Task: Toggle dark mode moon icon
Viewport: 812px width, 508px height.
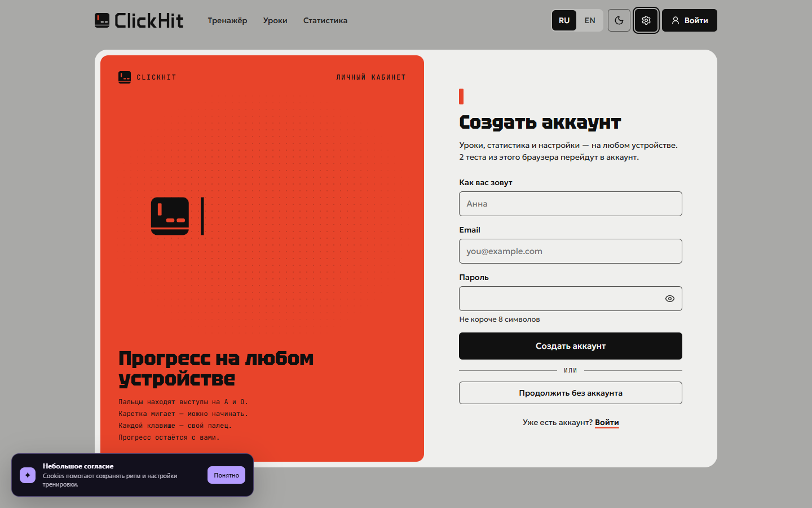Action: [x=619, y=20]
